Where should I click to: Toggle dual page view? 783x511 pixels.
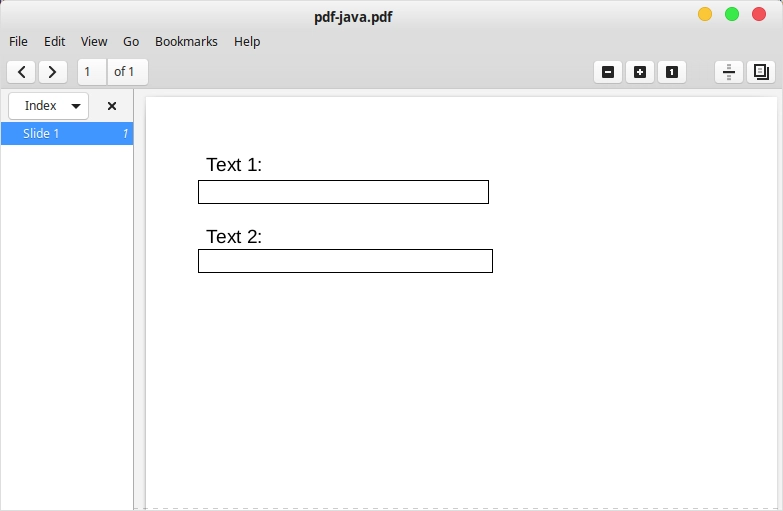(x=761, y=72)
